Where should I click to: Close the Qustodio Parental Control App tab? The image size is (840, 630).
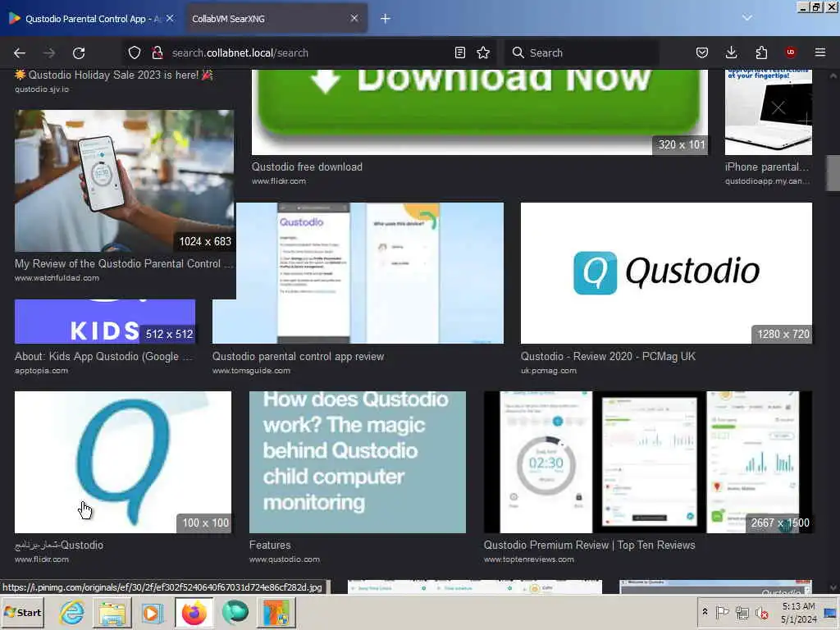[170, 19]
